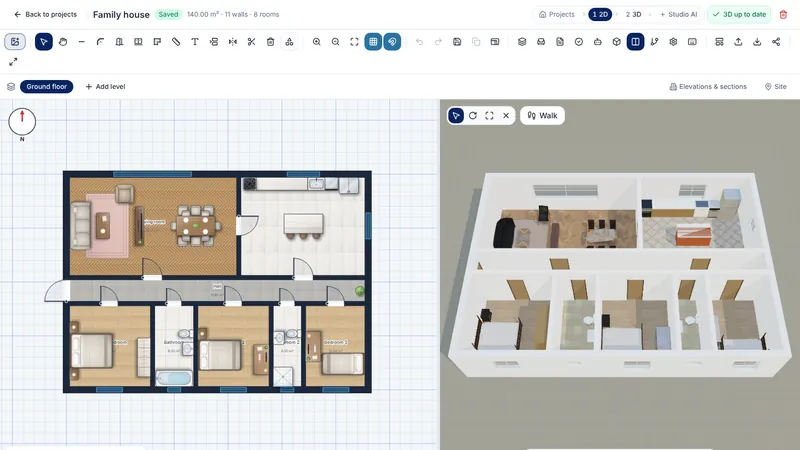Click the Family house project title
The width and height of the screenshot is (800, 450).
pos(121,15)
